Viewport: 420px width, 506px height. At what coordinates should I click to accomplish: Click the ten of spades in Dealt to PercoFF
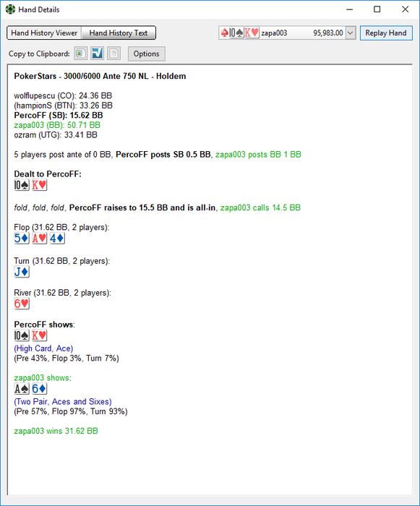pyautogui.click(x=22, y=185)
